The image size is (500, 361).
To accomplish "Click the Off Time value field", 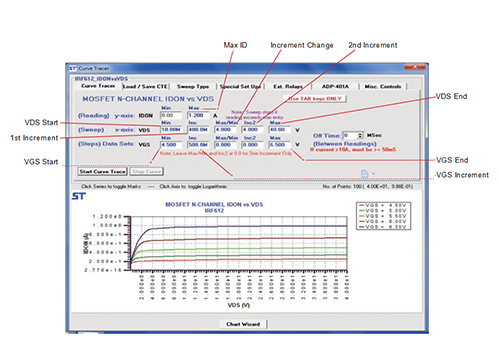I will [350, 135].
